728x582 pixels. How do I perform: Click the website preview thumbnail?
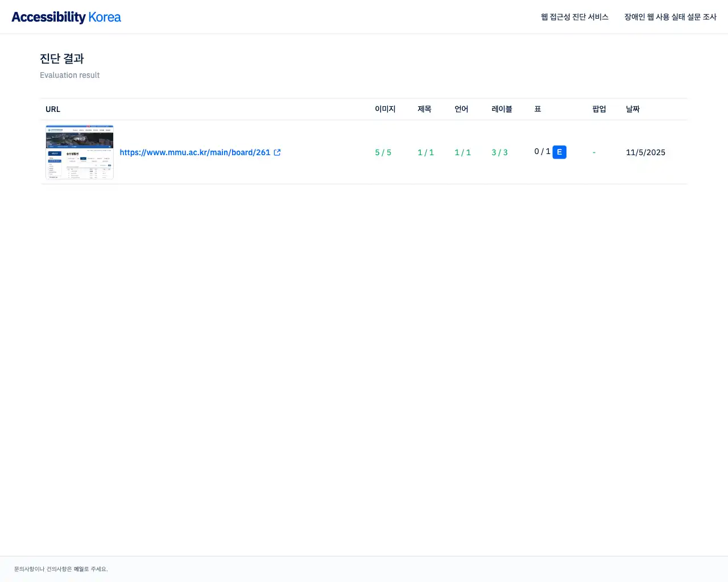[x=80, y=152]
